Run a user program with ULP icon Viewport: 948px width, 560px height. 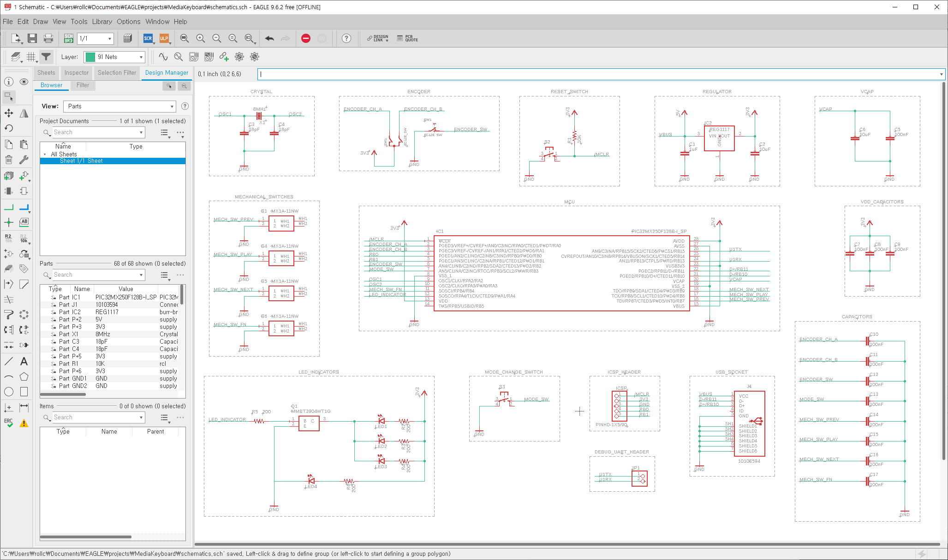click(x=164, y=39)
